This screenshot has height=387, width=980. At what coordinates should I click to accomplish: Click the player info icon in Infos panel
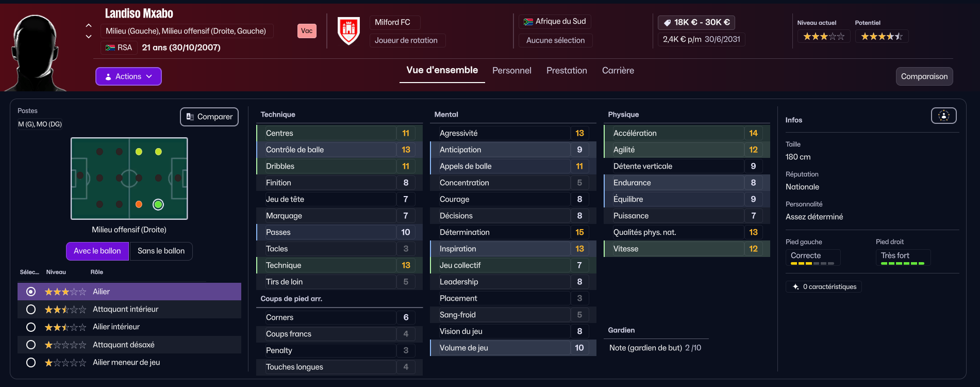point(943,116)
